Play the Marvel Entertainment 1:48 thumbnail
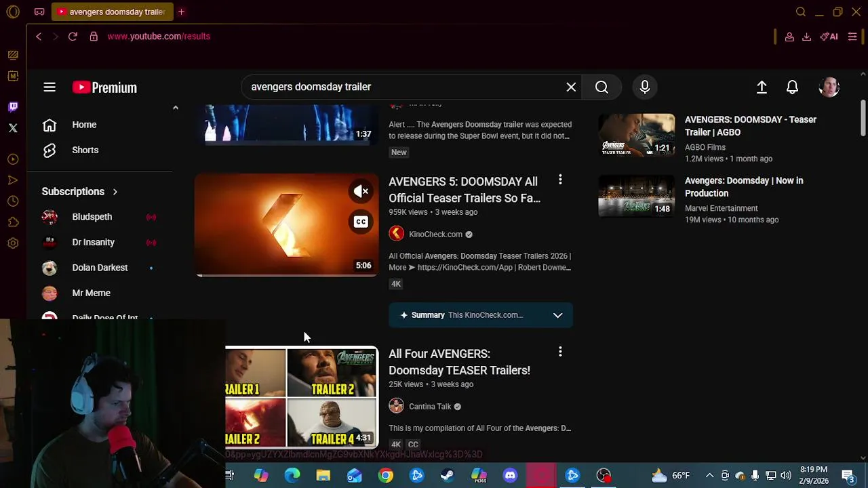868x488 pixels. pyautogui.click(x=636, y=196)
